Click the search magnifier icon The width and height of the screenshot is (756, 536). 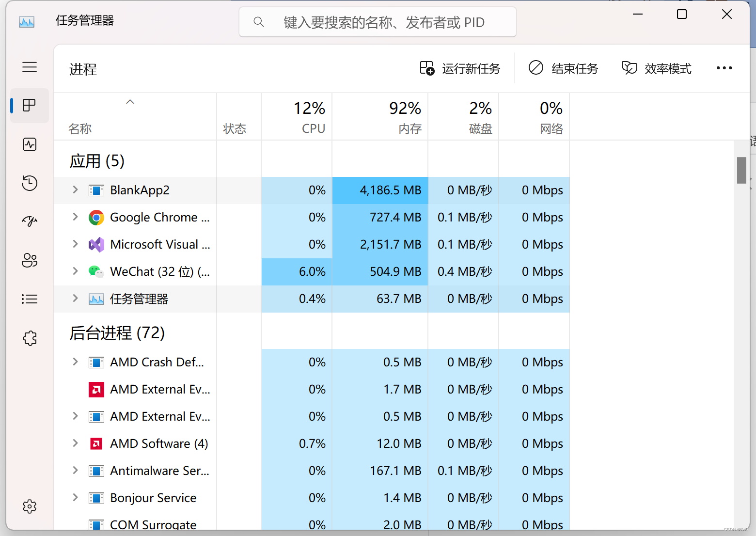(x=259, y=22)
